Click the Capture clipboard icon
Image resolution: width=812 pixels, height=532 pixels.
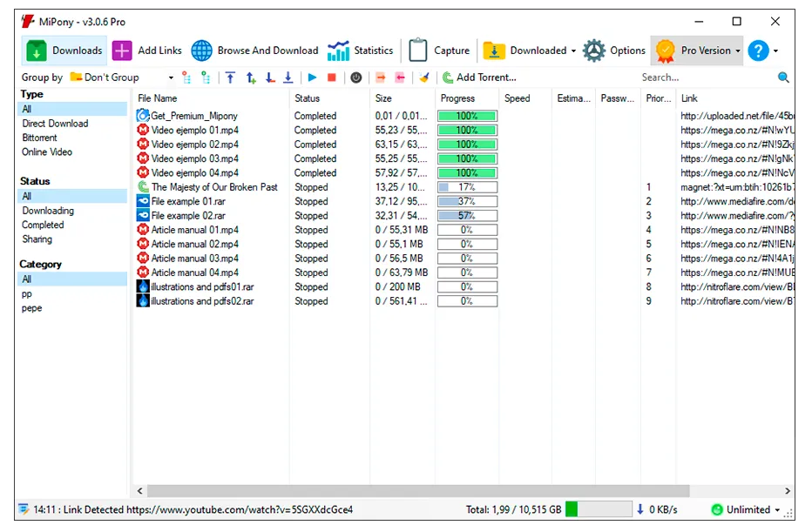tap(417, 51)
